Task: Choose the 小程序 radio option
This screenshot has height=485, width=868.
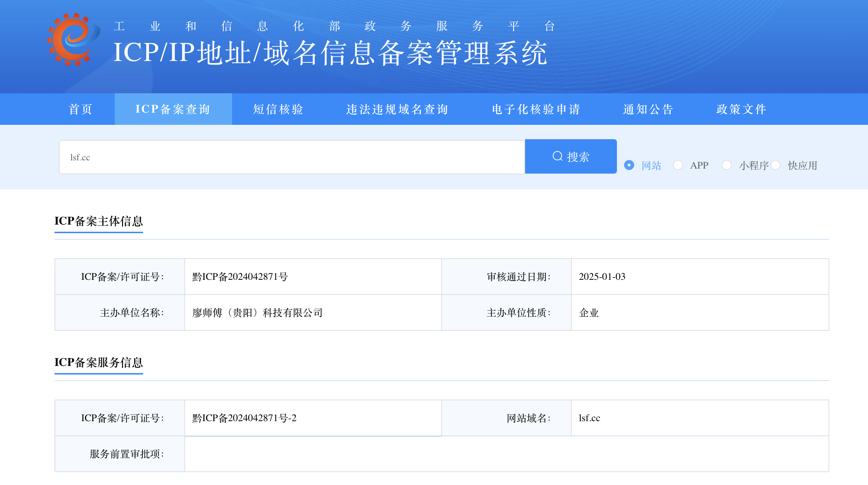Action: (727, 165)
